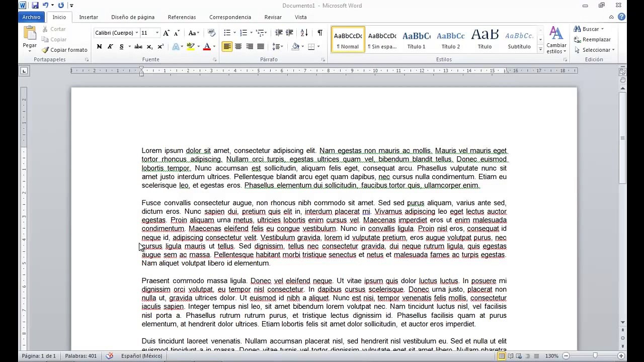Switch to full screen reading view
This screenshot has height=362, width=644.
click(x=510, y=356)
